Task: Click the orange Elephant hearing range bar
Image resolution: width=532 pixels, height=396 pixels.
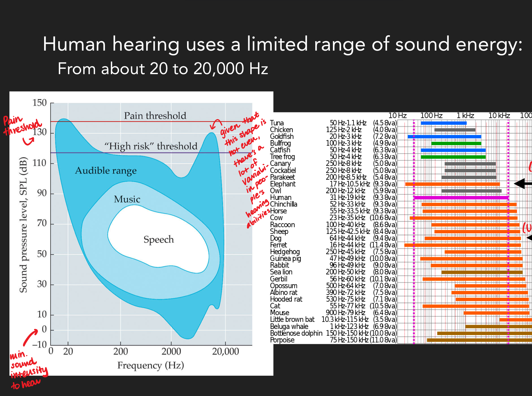Action: pos(453,184)
